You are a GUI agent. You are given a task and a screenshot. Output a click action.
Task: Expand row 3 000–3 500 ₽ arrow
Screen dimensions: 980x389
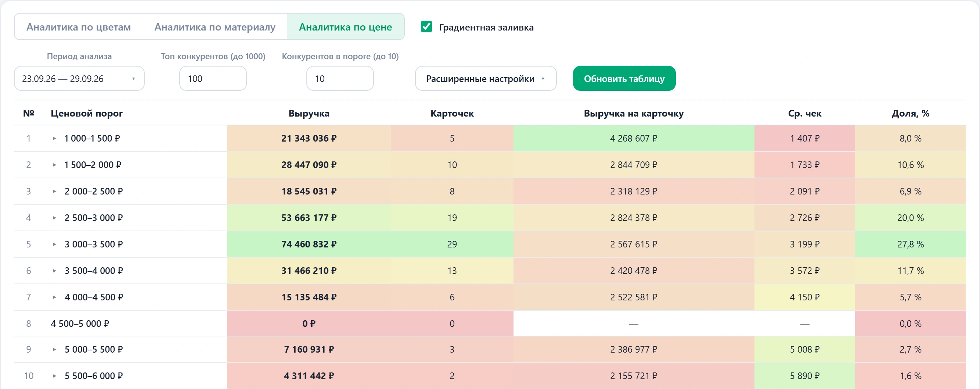54,245
